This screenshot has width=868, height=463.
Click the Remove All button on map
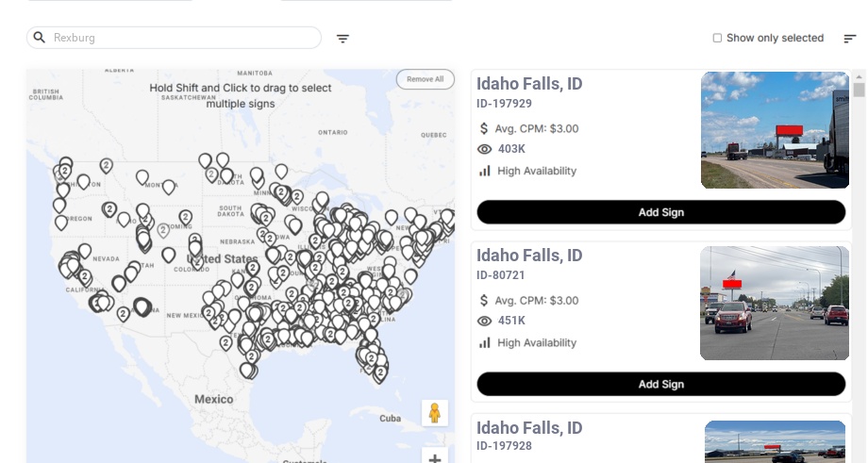425,79
